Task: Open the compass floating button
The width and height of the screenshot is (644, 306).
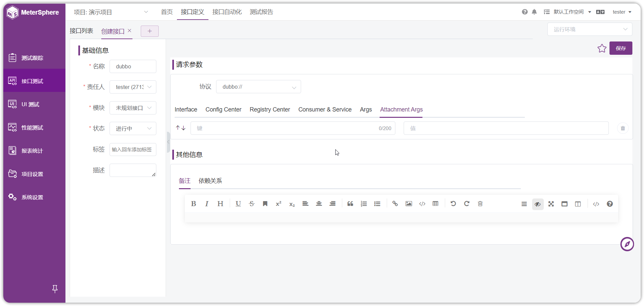Action: [627, 244]
